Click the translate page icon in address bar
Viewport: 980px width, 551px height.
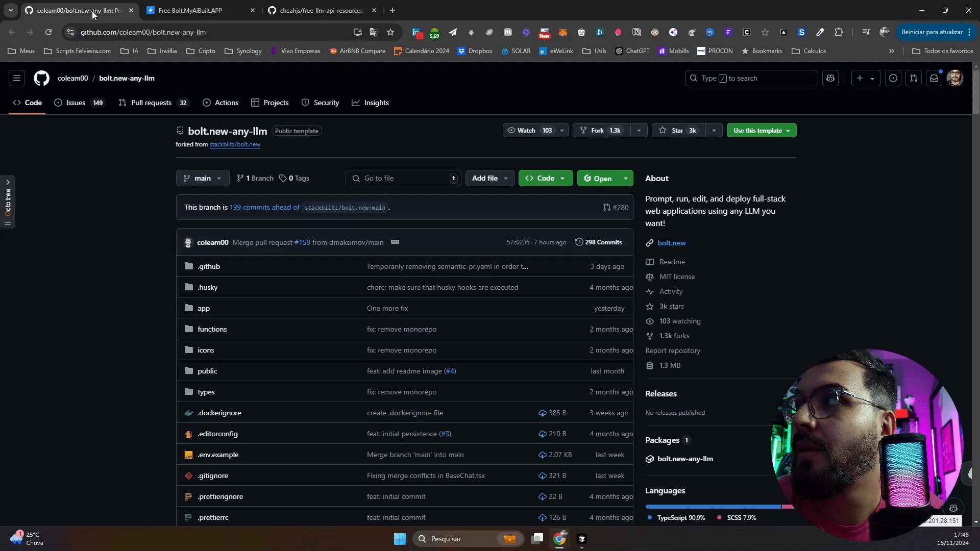[374, 32]
